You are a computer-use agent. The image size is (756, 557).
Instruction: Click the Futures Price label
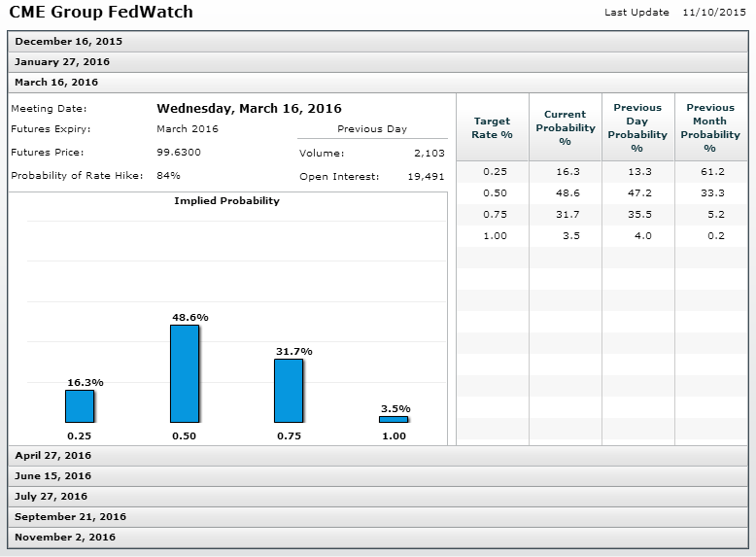tap(48, 153)
